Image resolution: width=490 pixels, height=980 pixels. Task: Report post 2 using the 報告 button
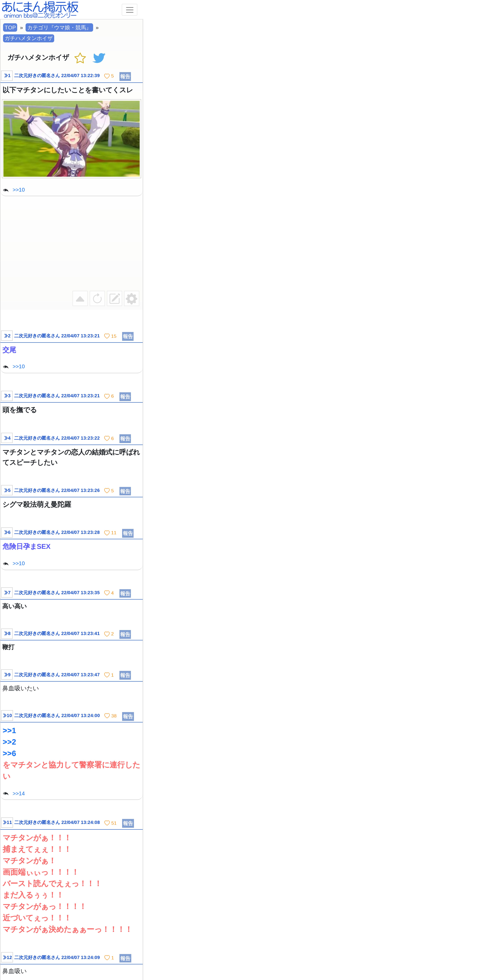(128, 336)
